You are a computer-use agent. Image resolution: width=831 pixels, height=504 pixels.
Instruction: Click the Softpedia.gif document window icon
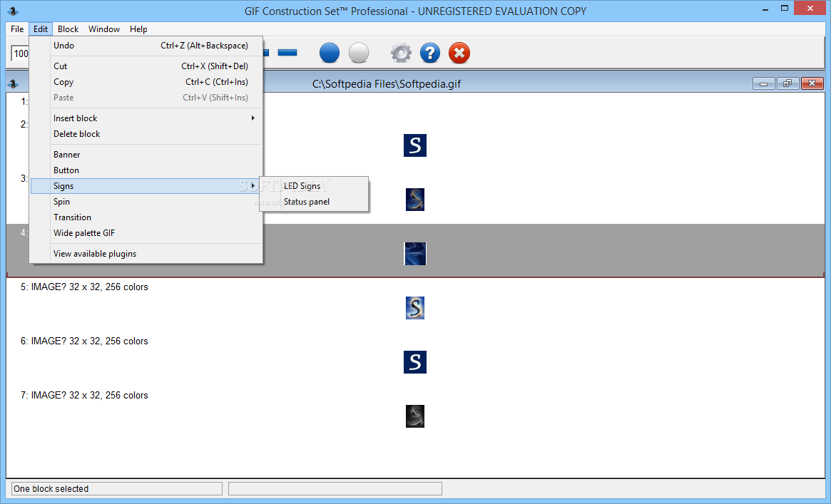pyautogui.click(x=14, y=83)
